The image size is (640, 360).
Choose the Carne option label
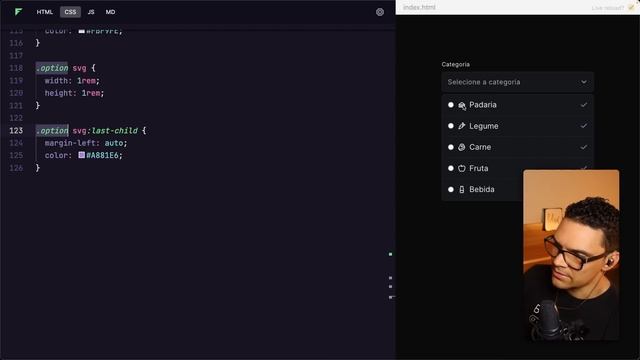pyautogui.click(x=480, y=147)
